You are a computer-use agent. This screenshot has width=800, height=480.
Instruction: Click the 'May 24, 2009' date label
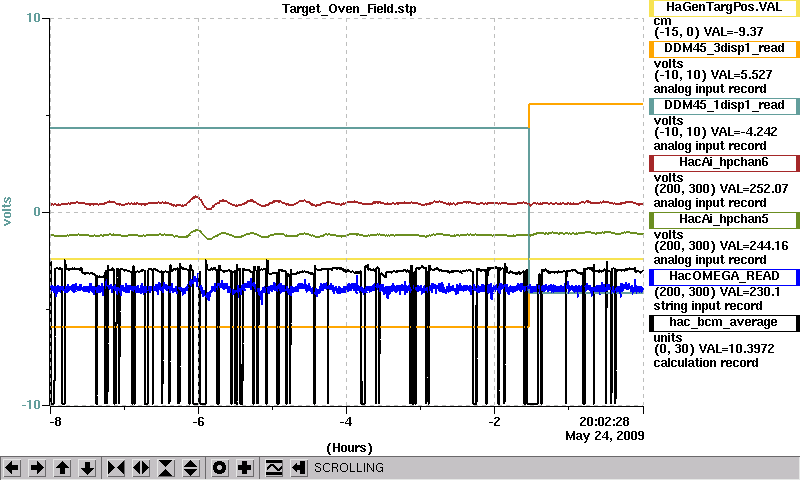(605, 436)
